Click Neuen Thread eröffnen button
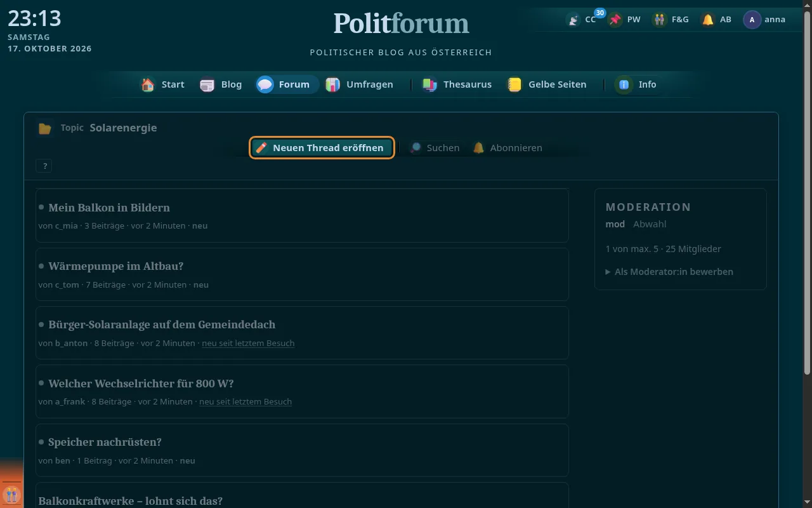 click(322, 148)
